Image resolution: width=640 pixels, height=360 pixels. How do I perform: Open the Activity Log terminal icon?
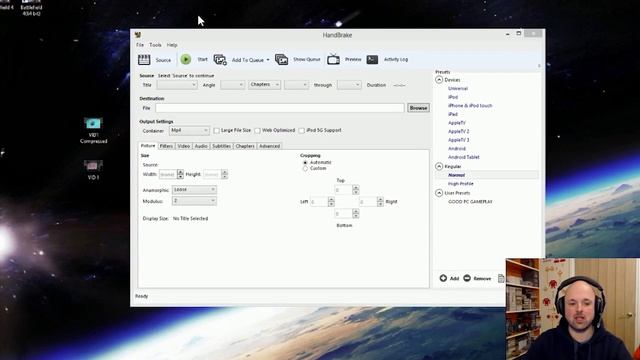pos(372,60)
